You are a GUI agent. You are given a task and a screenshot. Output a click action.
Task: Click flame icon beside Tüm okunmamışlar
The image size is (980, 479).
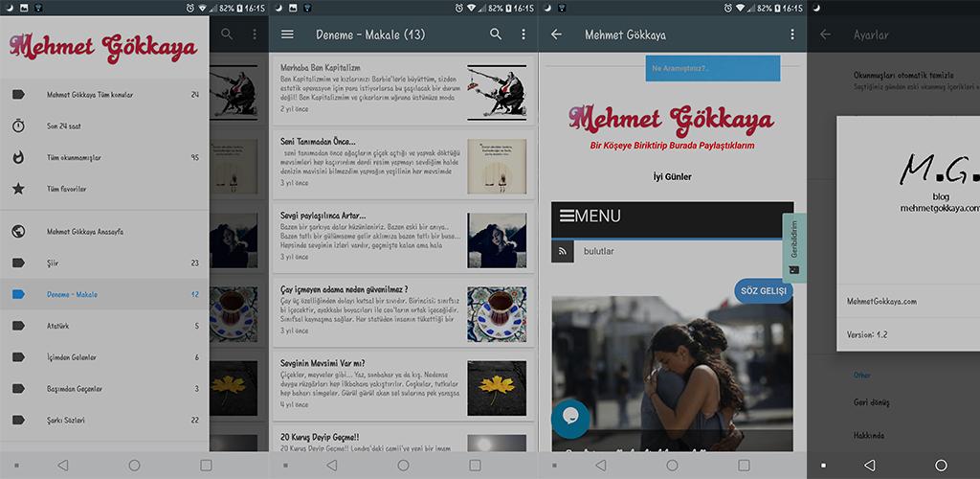(19, 157)
